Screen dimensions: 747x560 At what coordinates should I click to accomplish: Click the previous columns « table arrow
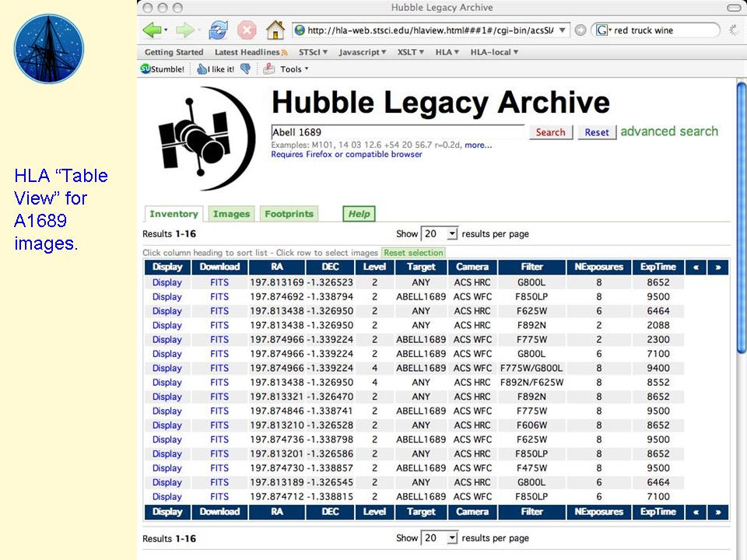click(696, 267)
